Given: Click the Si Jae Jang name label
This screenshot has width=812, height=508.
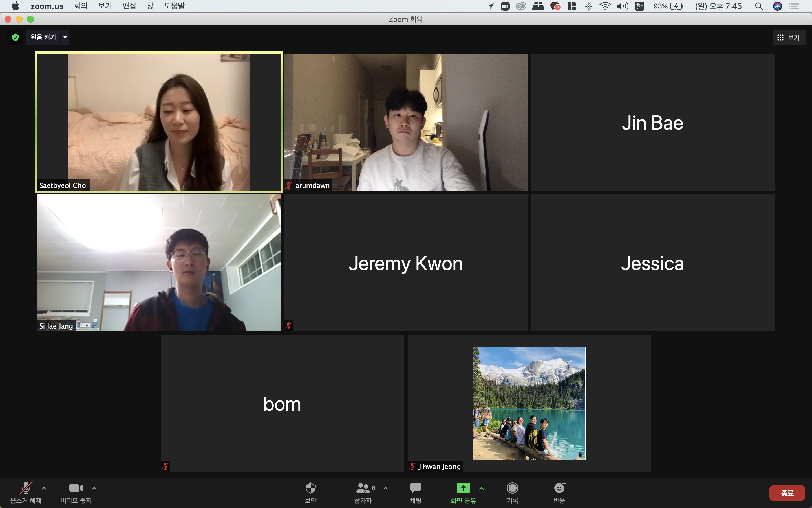Looking at the screenshot, I should point(56,326).
